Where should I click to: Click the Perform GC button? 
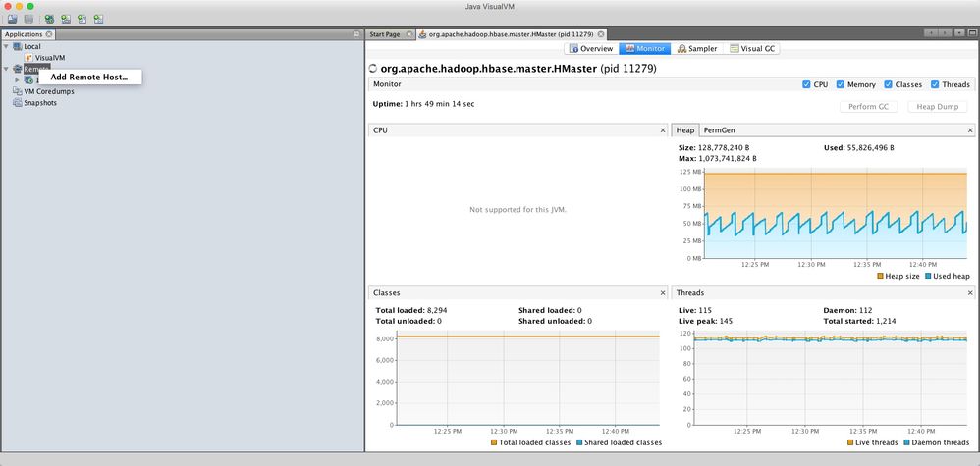pos(868,107)
